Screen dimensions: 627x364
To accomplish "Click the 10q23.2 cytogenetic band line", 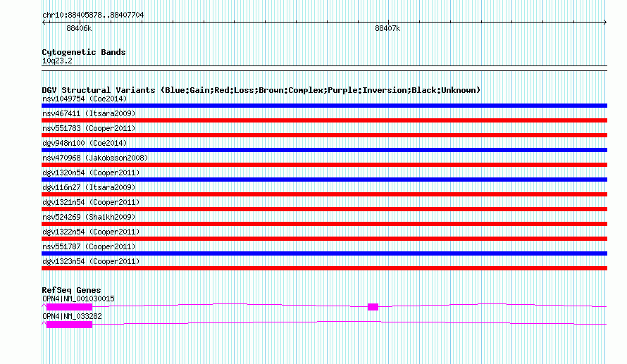I will 324,68.
